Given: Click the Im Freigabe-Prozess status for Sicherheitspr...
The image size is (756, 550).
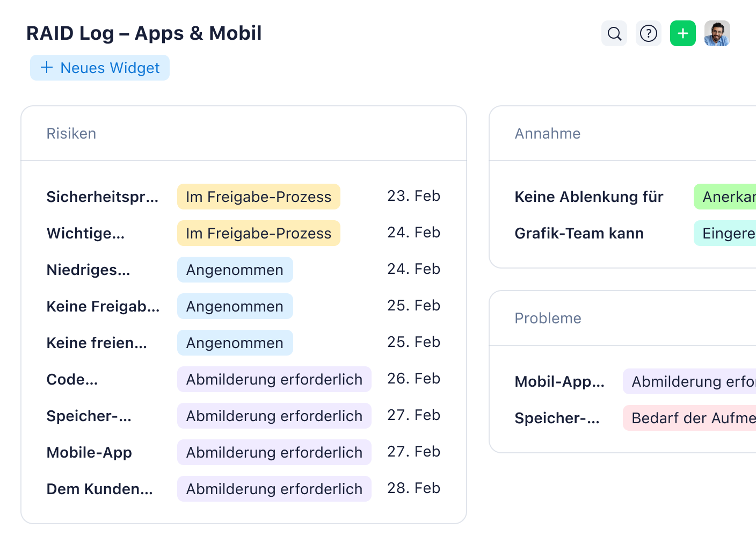Looking at the screenshot, I should (x=258, y=197).
